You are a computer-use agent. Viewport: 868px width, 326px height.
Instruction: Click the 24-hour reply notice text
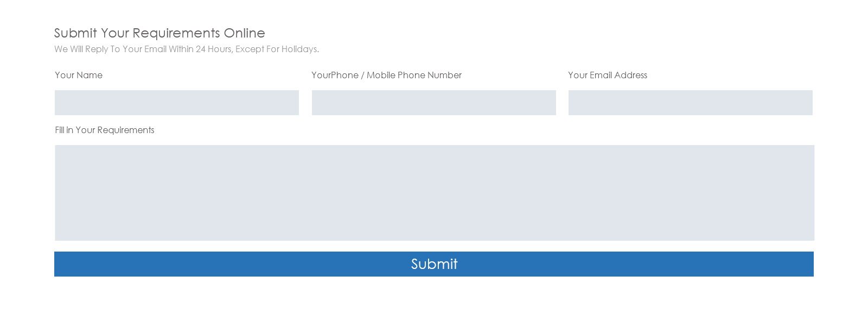[x=187, y=49]
